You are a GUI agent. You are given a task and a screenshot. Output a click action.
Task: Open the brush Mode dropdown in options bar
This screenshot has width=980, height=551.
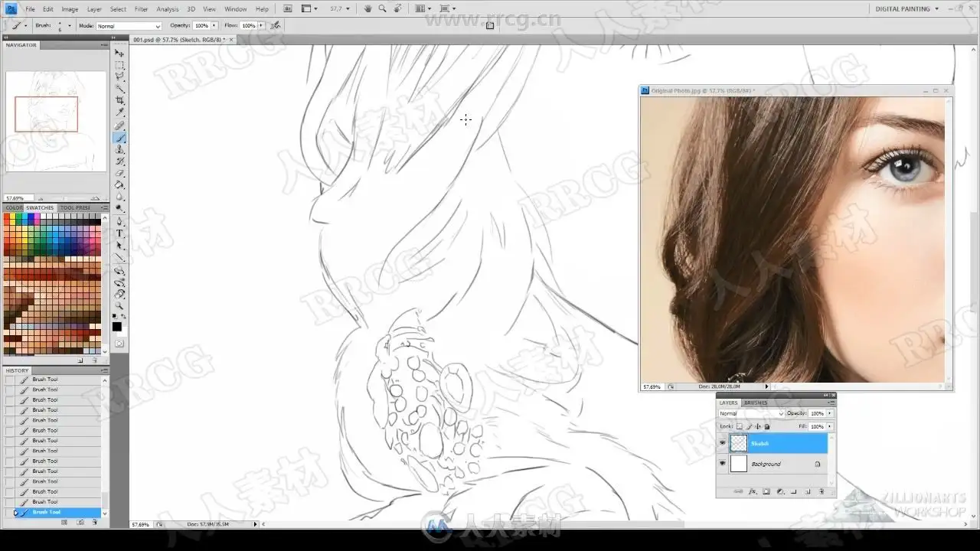(129, 26)
